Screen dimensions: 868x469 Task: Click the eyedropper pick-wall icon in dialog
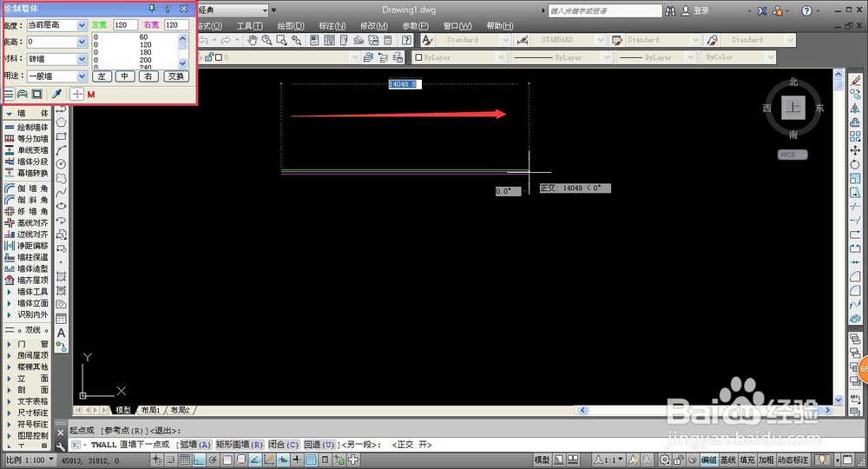[56, 94]
